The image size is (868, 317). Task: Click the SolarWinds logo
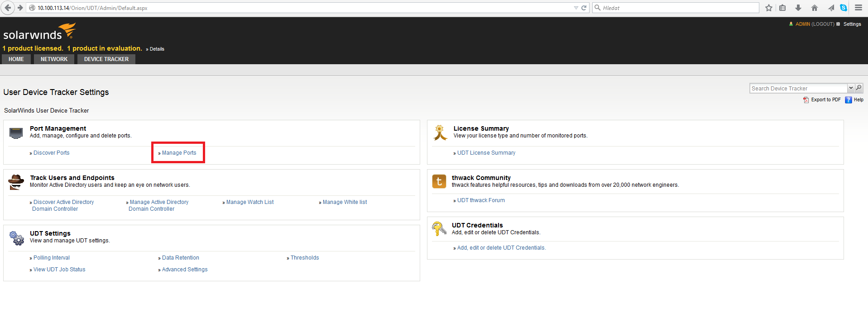tap(39, 31)
